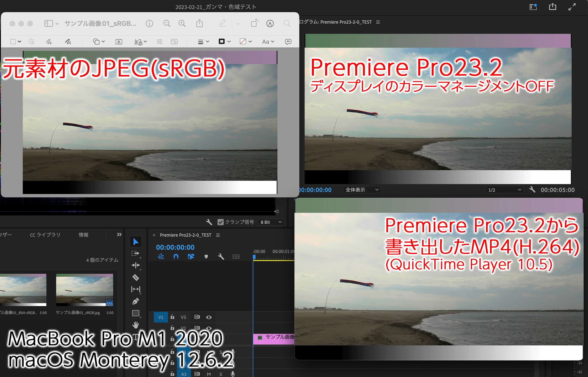Switch to the CC ライブラリ tab
Screen dimensions: 588x377
(x=45, y=234)
